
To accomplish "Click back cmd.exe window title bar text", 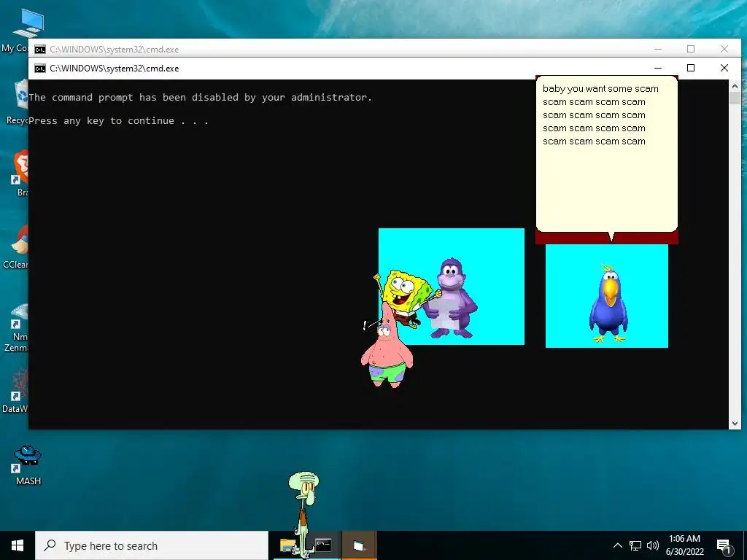I will 115,50.
